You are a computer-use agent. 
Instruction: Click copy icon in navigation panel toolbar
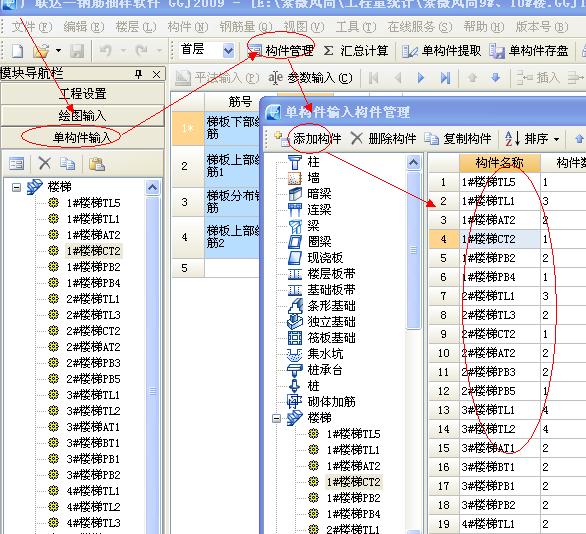(68, 163)
